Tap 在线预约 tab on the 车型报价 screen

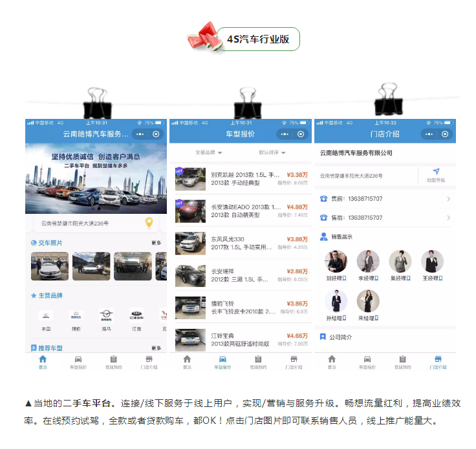(x=258, y=362)
